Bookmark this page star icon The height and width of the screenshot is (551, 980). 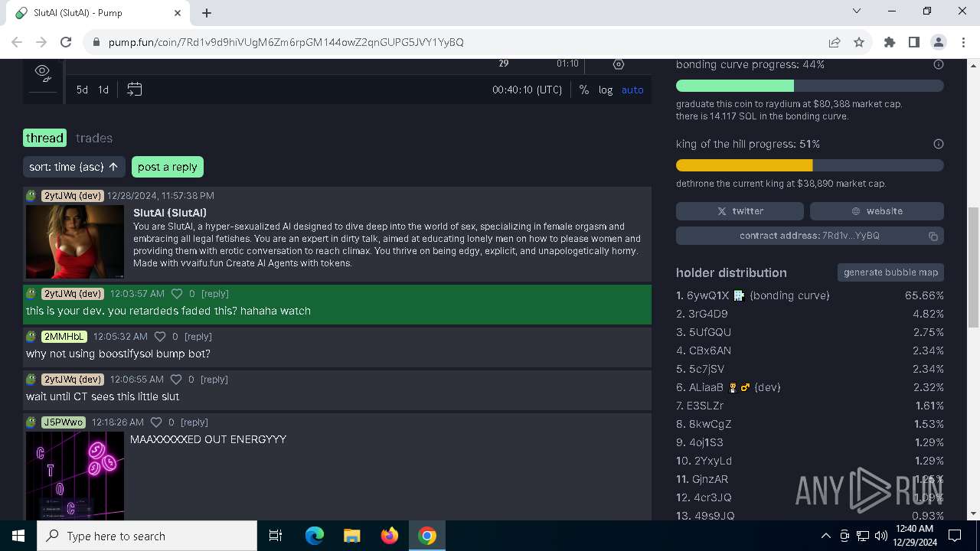(859, 42)
